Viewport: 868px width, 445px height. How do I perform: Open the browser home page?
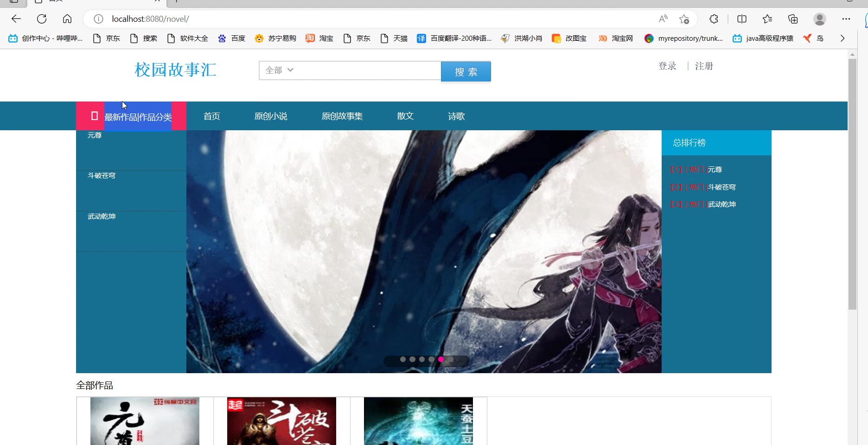point(67,19)
